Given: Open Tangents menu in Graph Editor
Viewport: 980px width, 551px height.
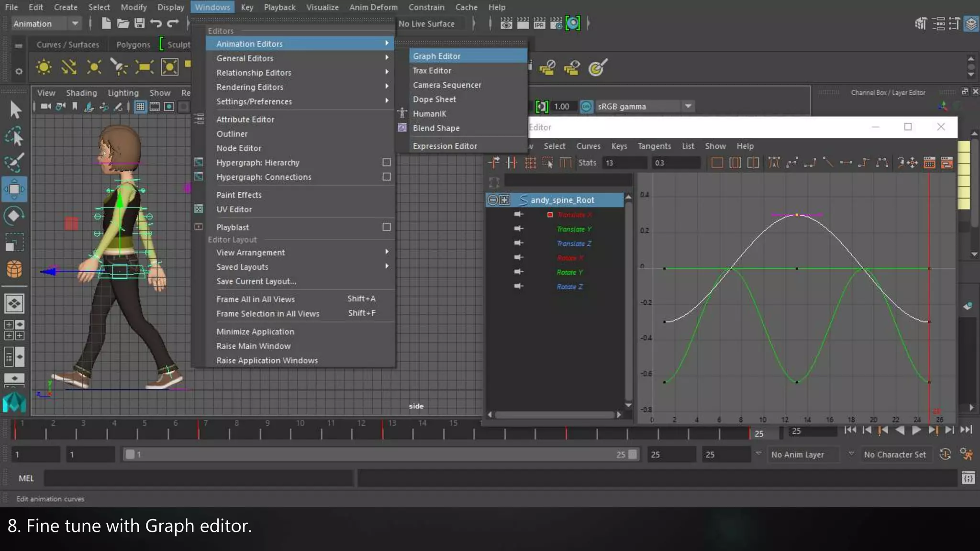Looking at the screenshot, I should [654, 146].
